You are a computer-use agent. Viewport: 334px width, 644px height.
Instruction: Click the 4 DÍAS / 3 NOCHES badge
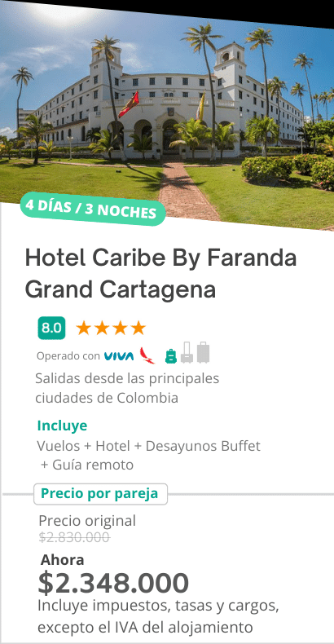pyautogui.click(x=92, y=209)
